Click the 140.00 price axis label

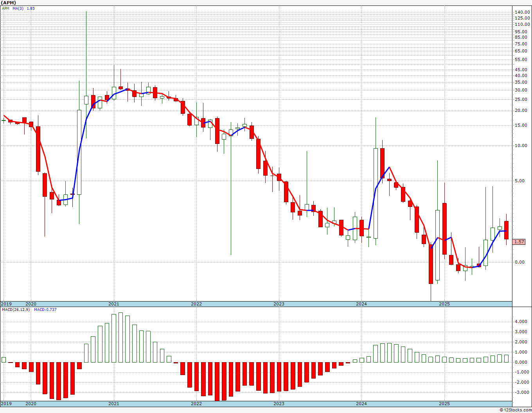click(522, 12)
